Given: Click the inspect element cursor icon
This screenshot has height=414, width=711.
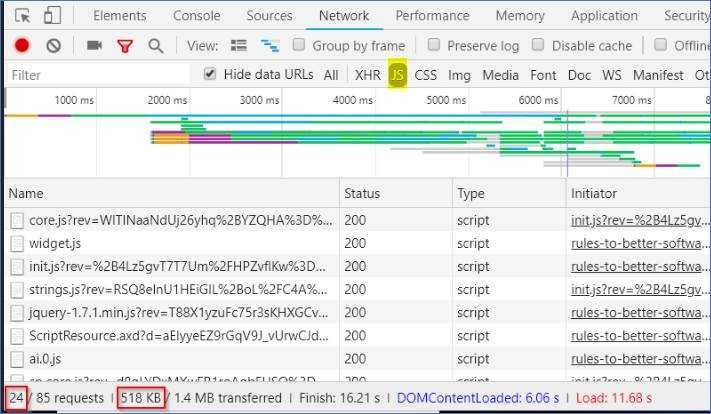Looking at the screenshot, I should coord(22,16).
